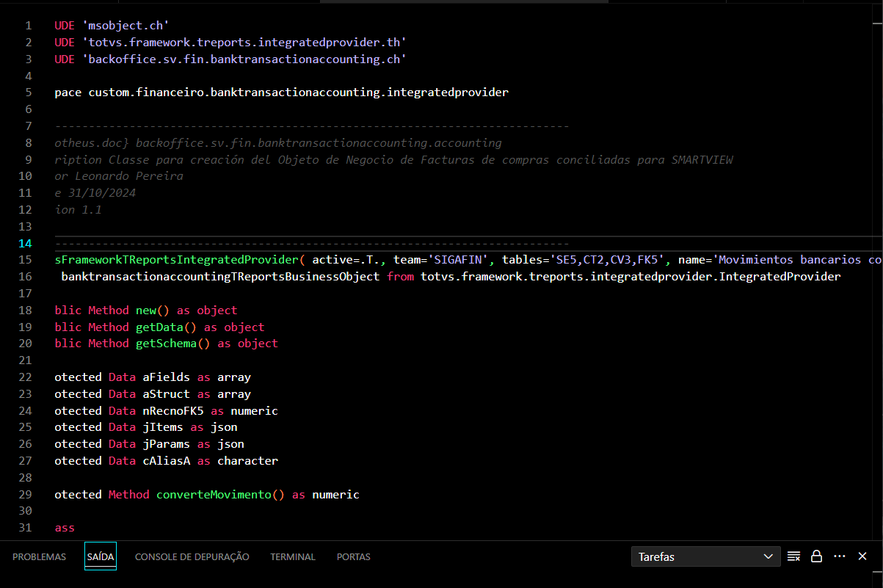Open the panel's more actions menu

pyautogui.click(x=840, y=556)
